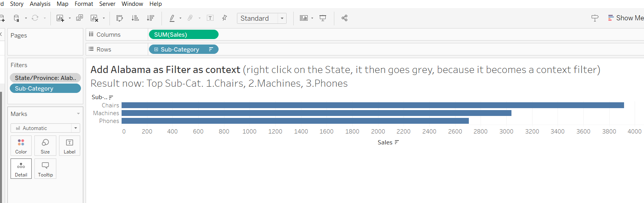Open the Standard fit dropdown
644x203 pixels.
pyautogui.click(x=282, y=18)
